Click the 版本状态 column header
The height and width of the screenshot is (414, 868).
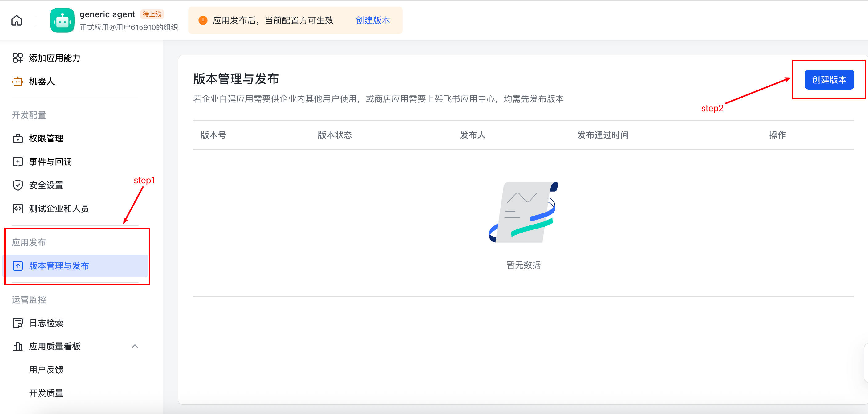(x=335, y=135)
